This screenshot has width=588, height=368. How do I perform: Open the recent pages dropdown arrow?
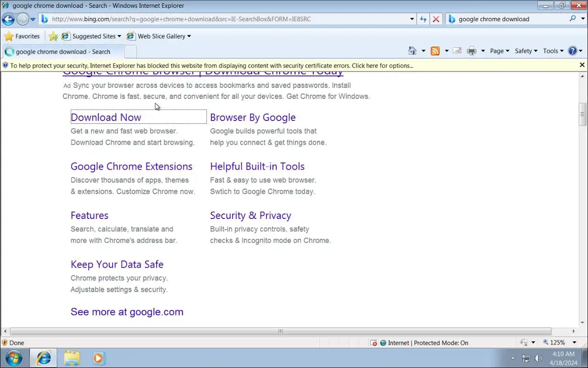click(33, 19)
